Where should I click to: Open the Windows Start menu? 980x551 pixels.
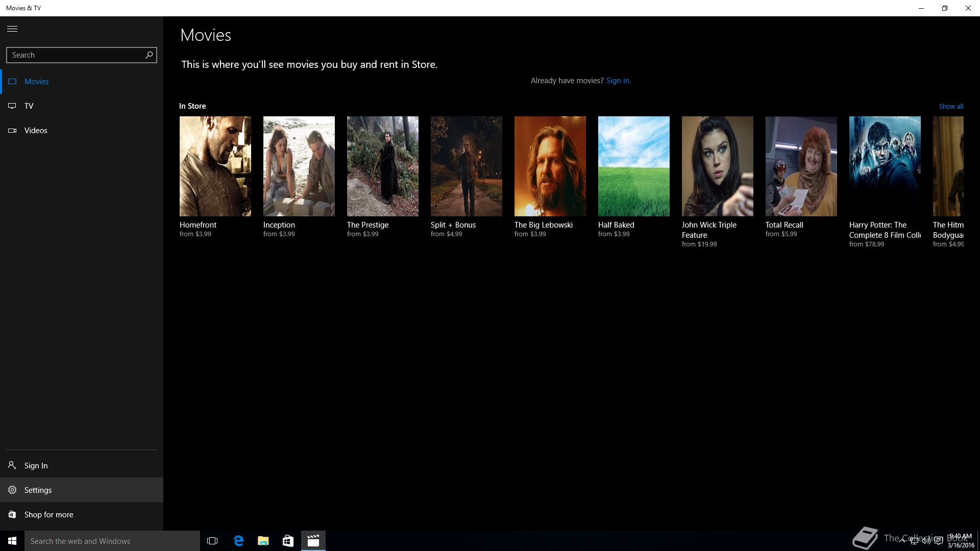(12, 541)
